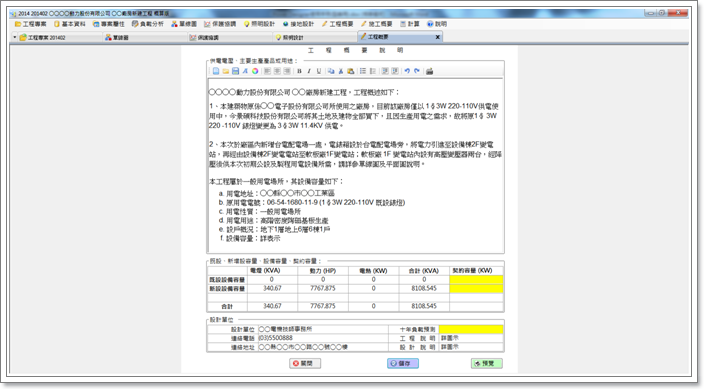Viewport: 704px width, 389px height.
Task: Open the 施工概要 menu
Action: (376, 24)
